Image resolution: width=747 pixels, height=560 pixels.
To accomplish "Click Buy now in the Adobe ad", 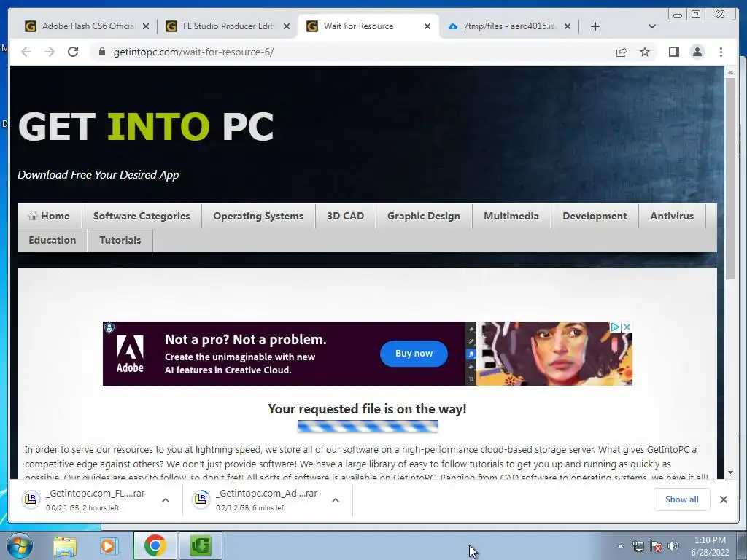I will (x=414, y=354).
